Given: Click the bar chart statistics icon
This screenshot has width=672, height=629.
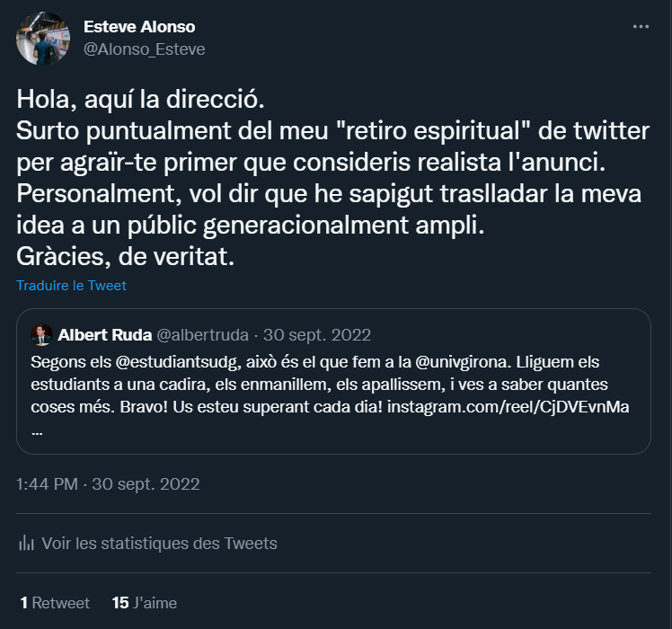Looking at the screenshot, I should pos(26,544).
